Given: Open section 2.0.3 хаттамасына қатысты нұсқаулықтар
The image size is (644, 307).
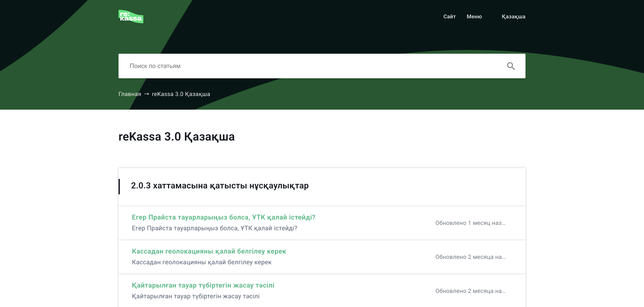Looking at the screenshot, I should pyautogui.click(x=220, y=186).
